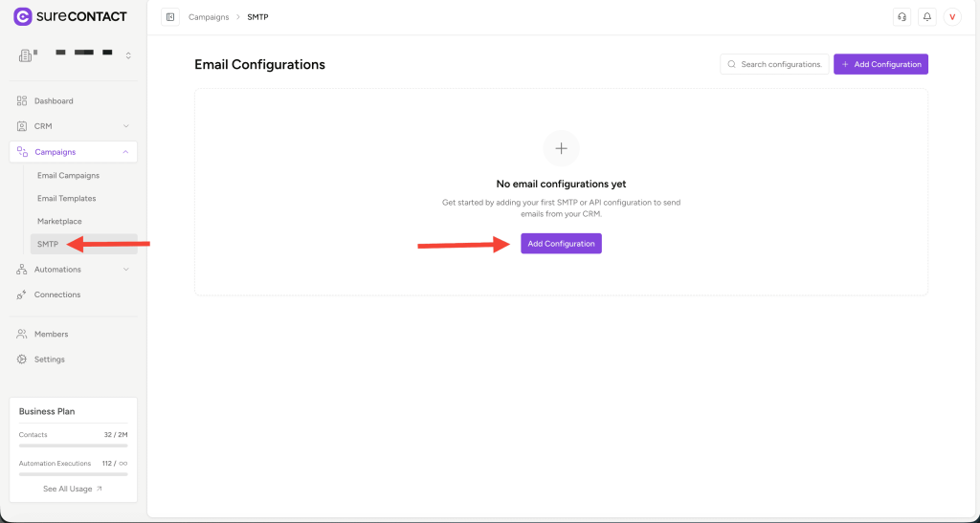Focus the Search configurations field
The width and height of the screenshot is (980, 523).
[779, 64]
